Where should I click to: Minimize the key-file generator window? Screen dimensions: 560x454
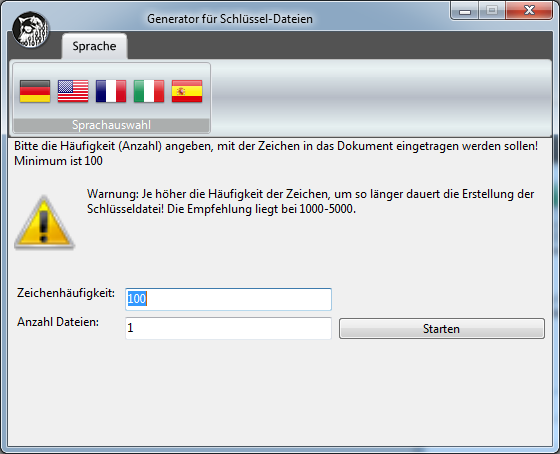(x=465, y=10)
